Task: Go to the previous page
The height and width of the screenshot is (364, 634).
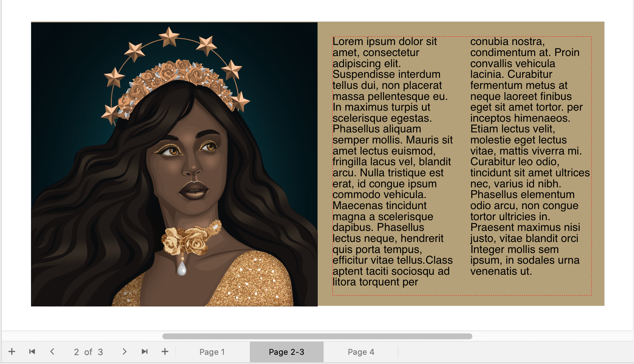Action: click(52, 352)
